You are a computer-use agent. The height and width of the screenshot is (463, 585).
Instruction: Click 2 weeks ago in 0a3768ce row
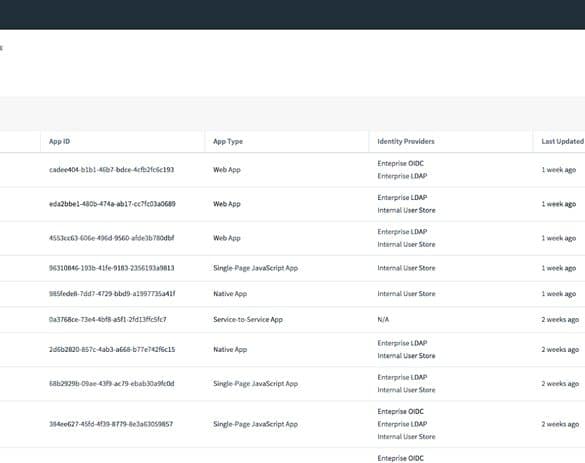560,319
